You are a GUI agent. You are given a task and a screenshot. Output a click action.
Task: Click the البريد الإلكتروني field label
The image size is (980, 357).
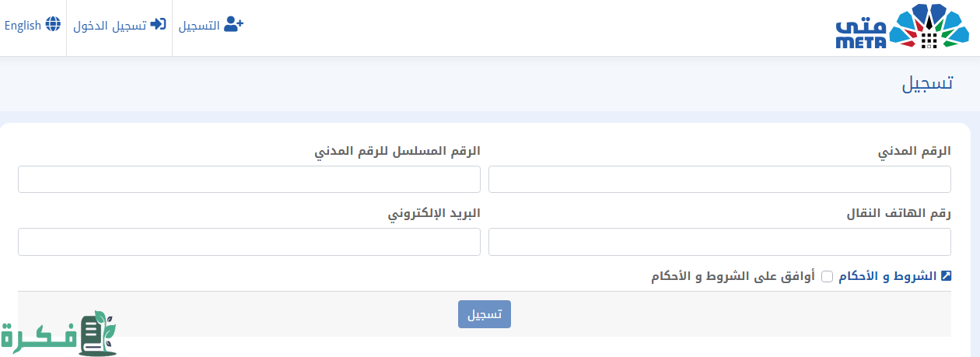(435, 214)
